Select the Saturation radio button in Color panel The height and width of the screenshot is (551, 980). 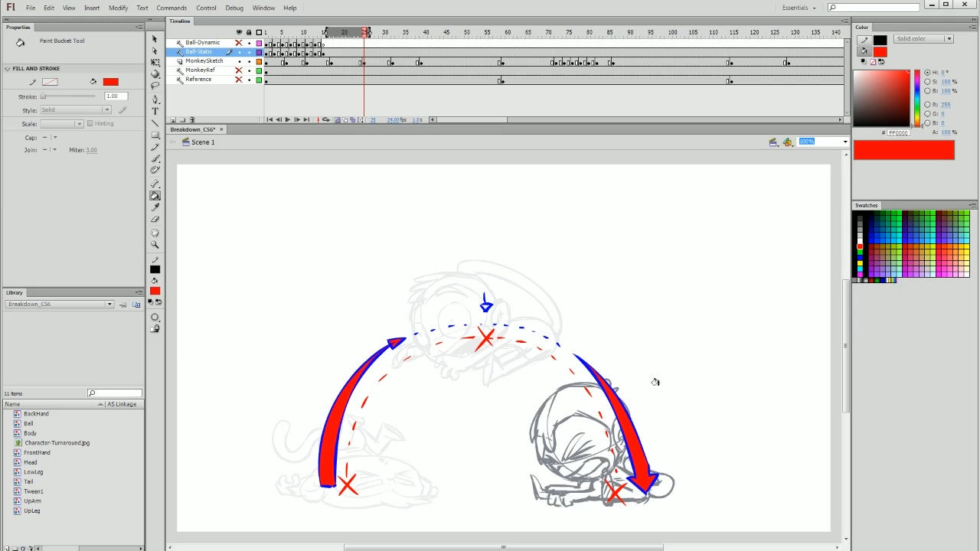927,82
